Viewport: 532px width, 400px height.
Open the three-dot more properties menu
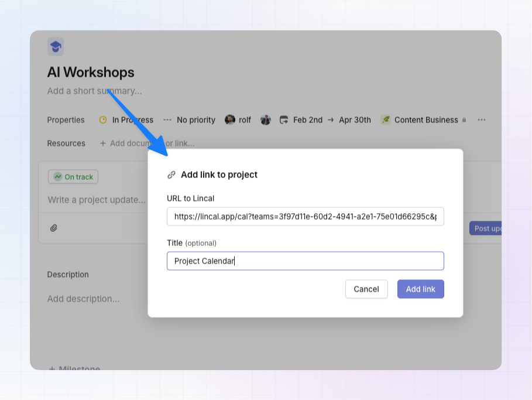tap(482, 119)
